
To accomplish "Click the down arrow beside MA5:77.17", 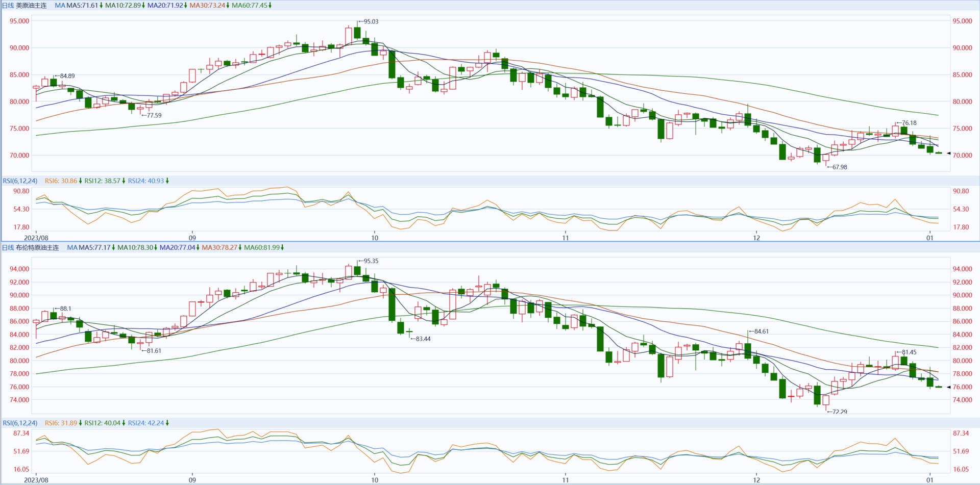I will click(113, 248).
